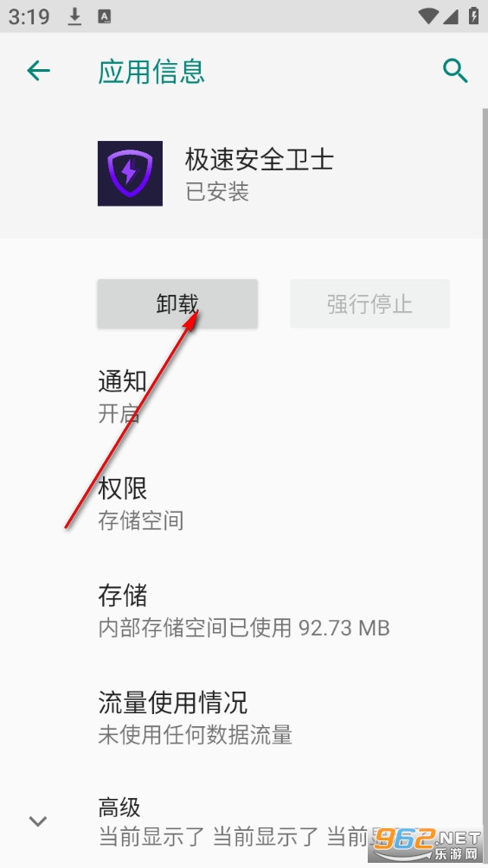
Task: Click the 卸载 uninstall button
Action: coord(177,304)
